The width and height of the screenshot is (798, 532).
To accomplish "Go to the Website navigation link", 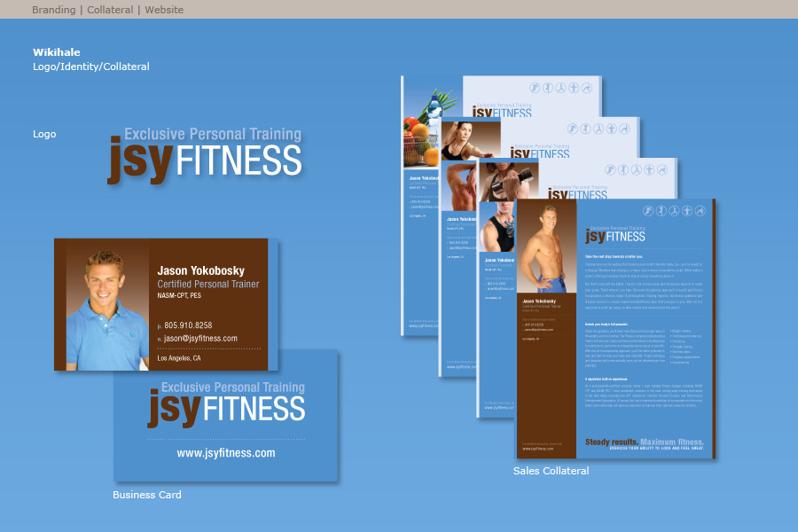I will (x=163, y=10).
